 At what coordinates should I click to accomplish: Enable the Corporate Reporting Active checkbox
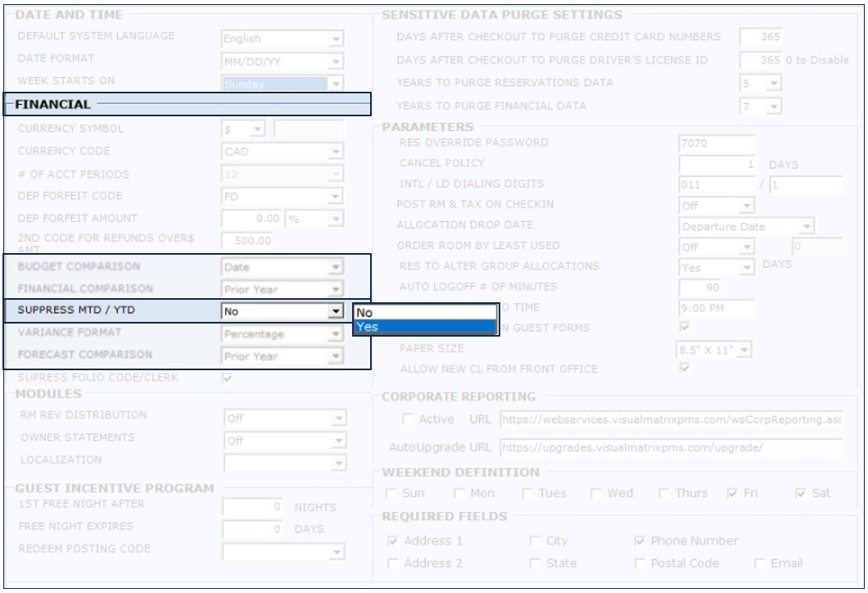(x=408, y=419)
